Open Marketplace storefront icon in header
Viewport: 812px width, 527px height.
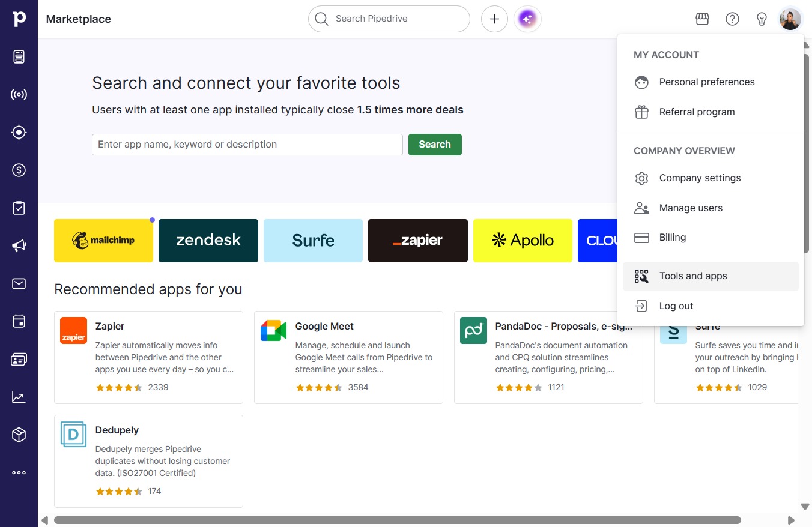click(x=702, y=19)
